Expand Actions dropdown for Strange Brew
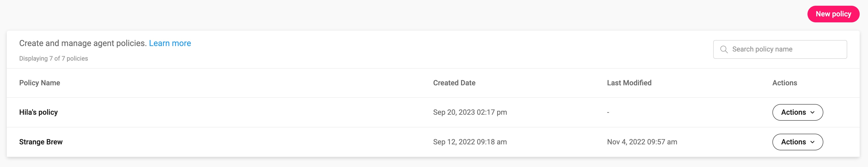 tap(797, 142)
